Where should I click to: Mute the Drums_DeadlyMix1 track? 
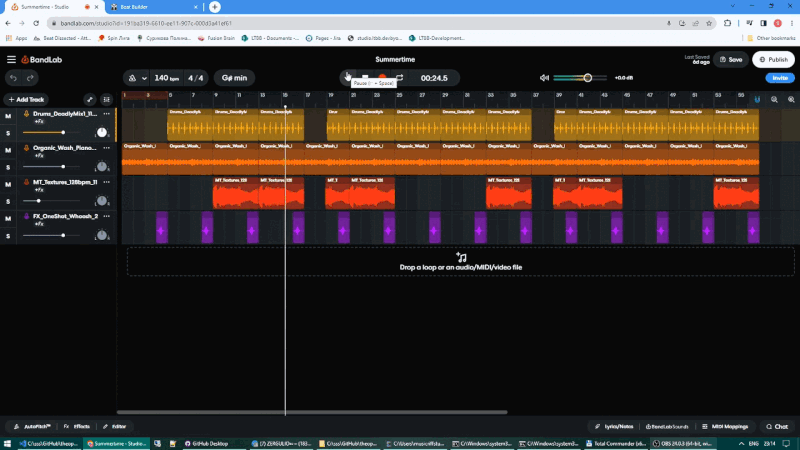pyautogui.click(x=8, y=116)
